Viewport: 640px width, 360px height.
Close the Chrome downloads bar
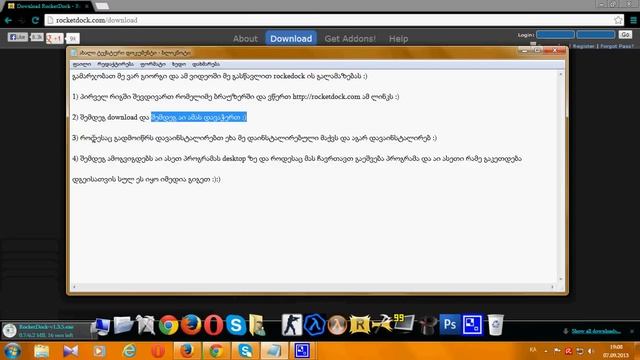tap(632, 331)
